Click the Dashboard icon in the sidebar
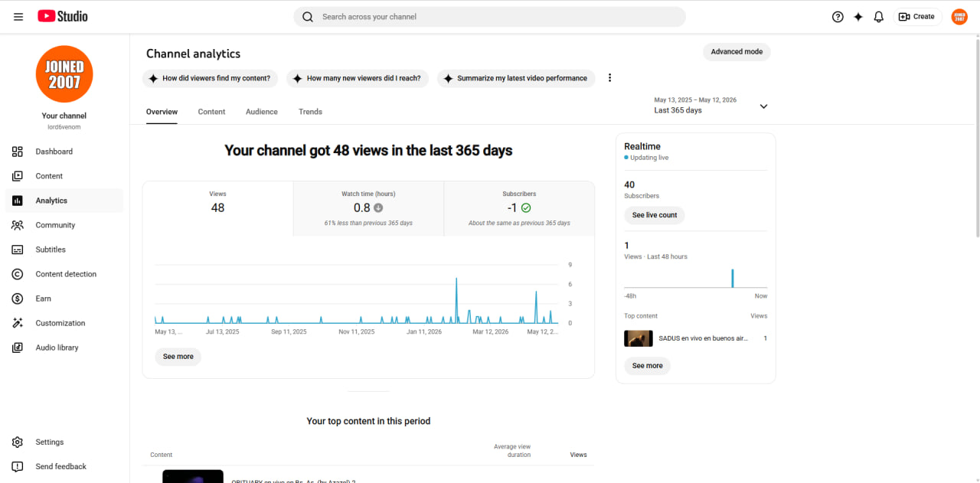 click(18, 152)
